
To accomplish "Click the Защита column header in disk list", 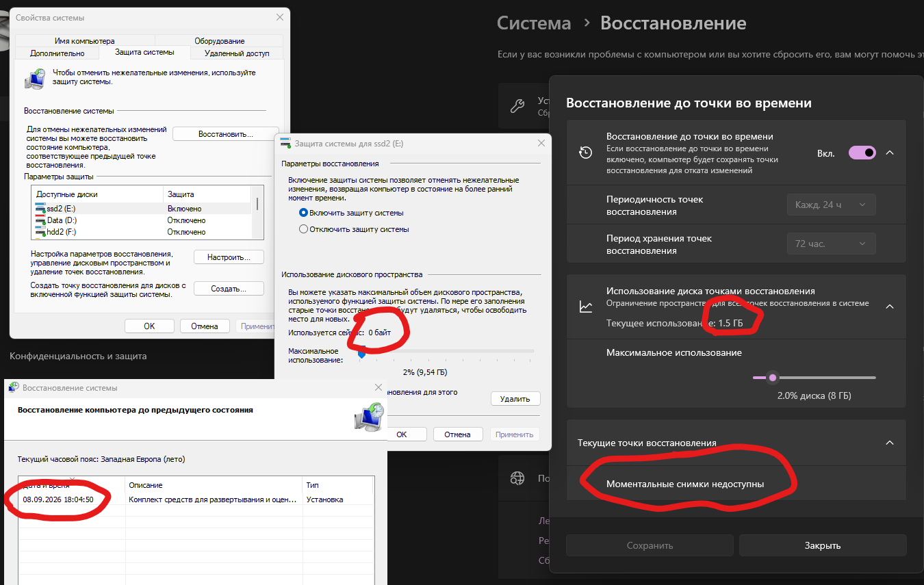I will pyautogui.click(x=208, y=194).
